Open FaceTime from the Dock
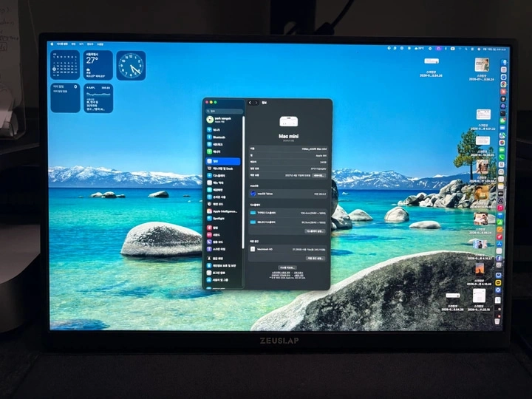Screen dimensions: 532x399 coord(502,150)
